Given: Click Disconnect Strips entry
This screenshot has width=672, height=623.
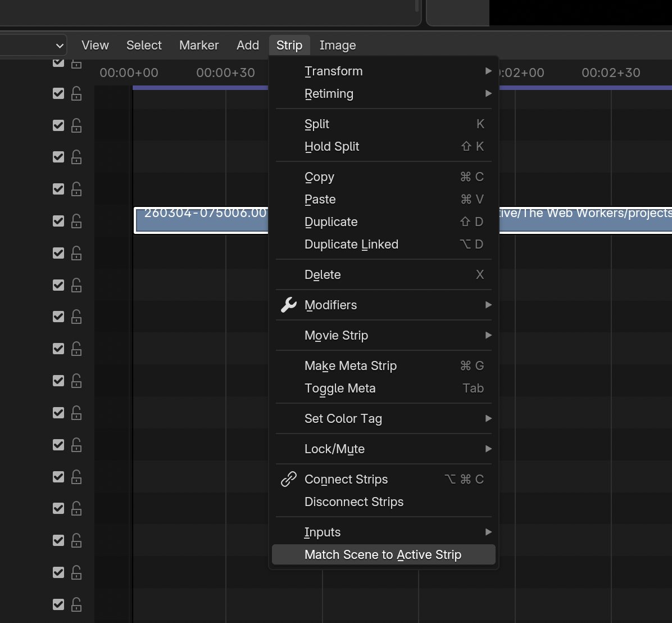Looking at the screenshot, I should [384, 502].
